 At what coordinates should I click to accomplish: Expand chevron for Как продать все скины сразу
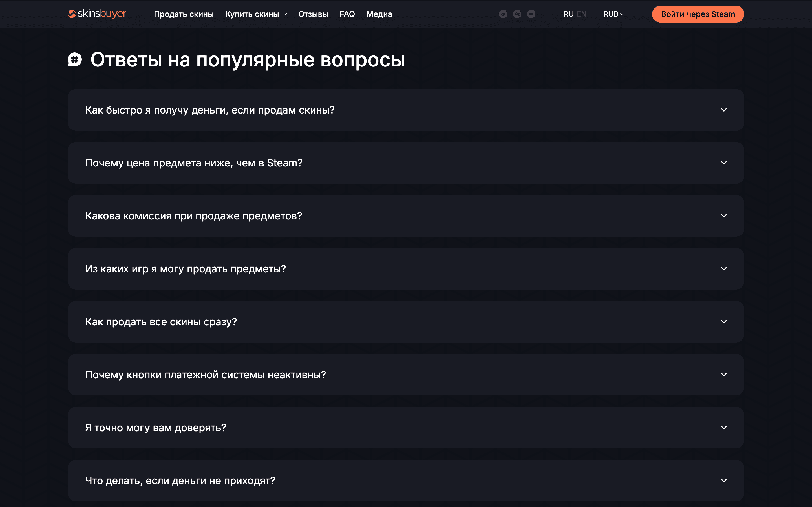(x=724, y=322)
